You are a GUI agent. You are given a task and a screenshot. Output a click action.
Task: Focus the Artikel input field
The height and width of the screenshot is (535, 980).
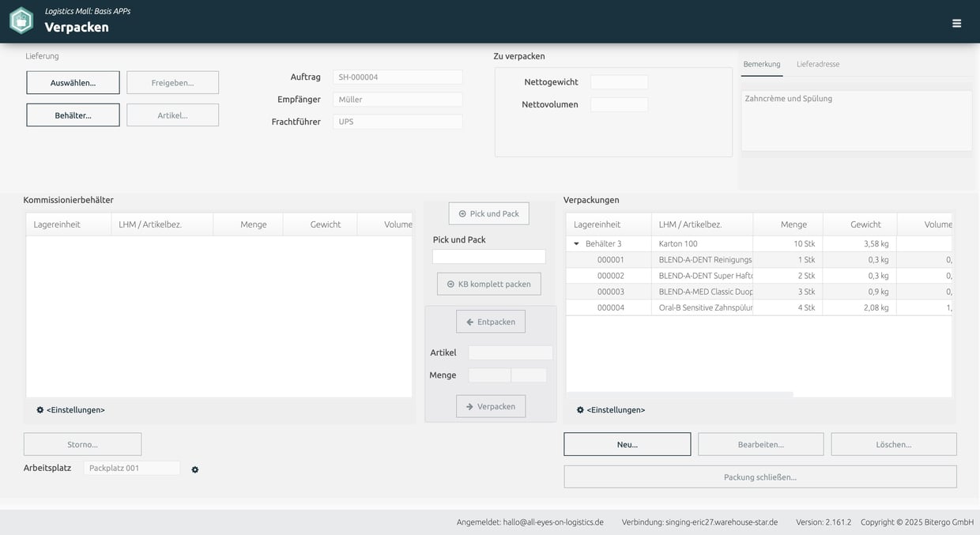pos(511,352)
